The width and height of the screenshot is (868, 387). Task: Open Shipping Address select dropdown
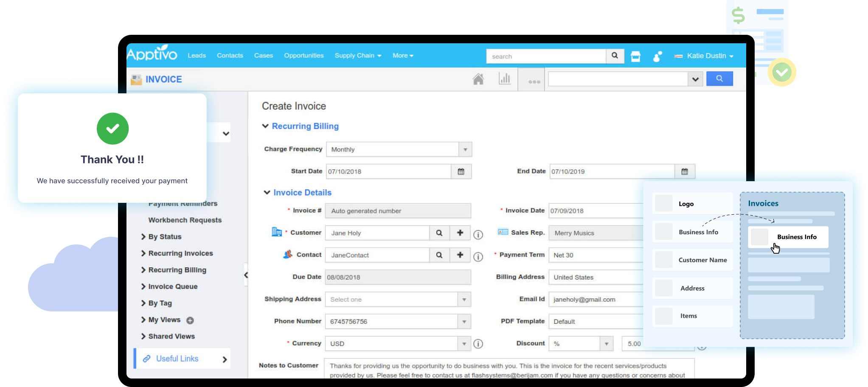(464, 300)
